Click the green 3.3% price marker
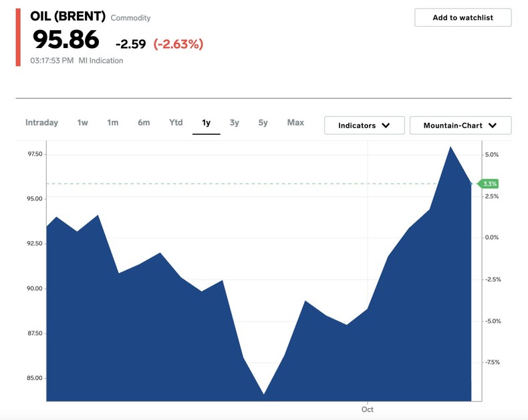 point(490,184)
